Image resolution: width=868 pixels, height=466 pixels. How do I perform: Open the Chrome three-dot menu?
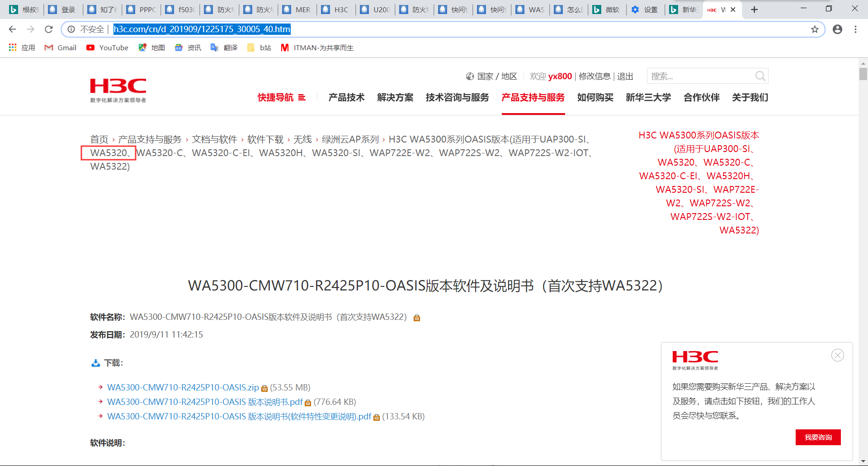tap(855, 29)
